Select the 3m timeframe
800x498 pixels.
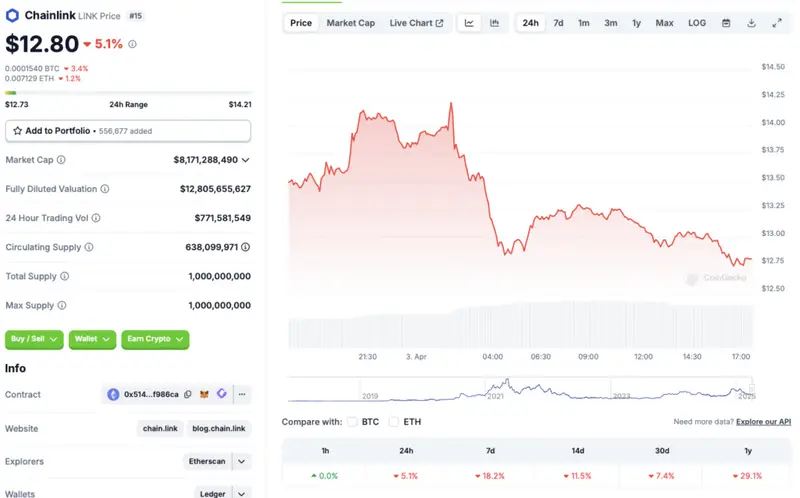pos(611,23)
